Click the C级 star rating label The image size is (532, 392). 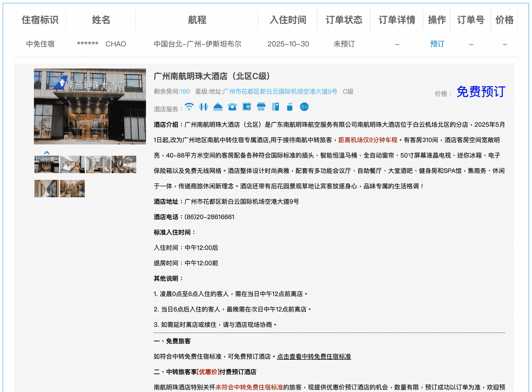point(348,92)
